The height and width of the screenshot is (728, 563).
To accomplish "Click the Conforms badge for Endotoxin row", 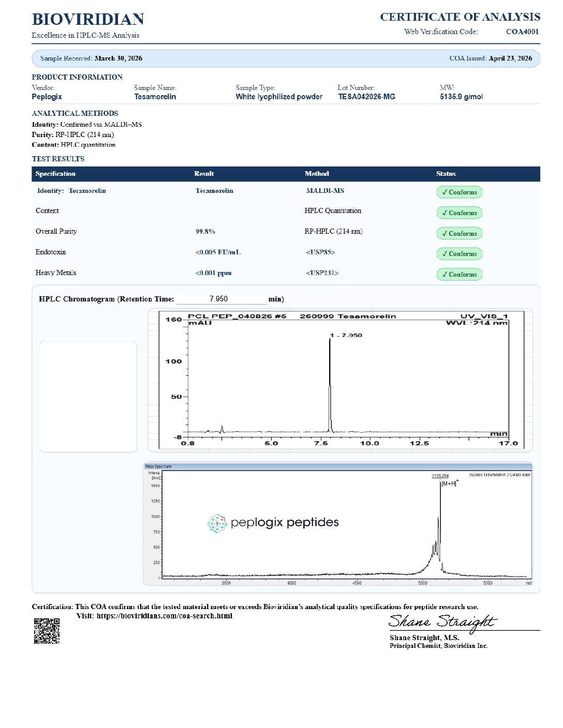I will click(460, 254).
